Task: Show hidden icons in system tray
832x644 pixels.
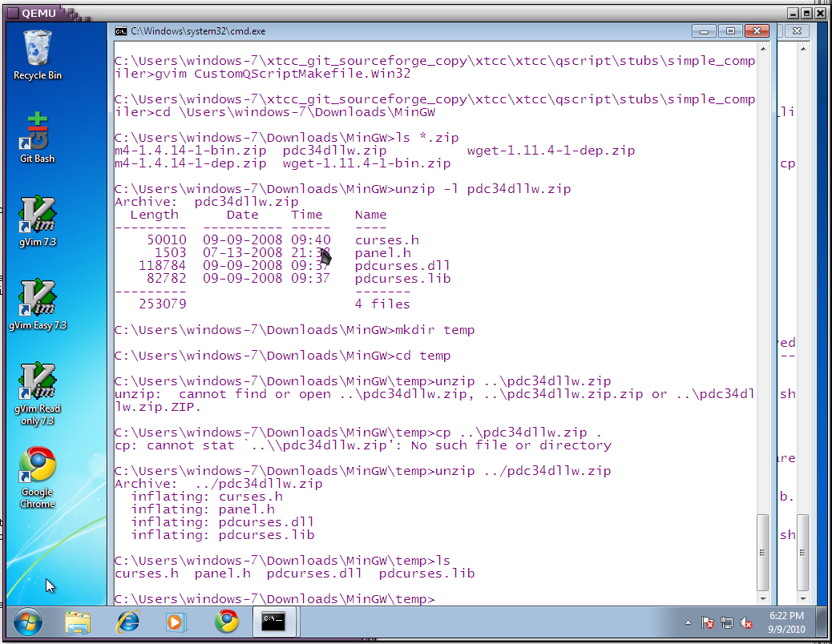Action: tap(688, 622)
